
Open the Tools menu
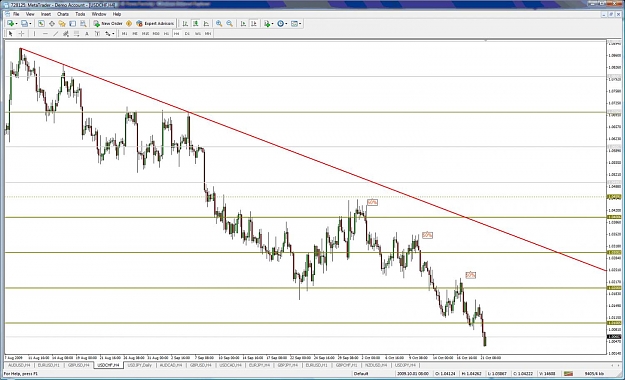(80, 14)
